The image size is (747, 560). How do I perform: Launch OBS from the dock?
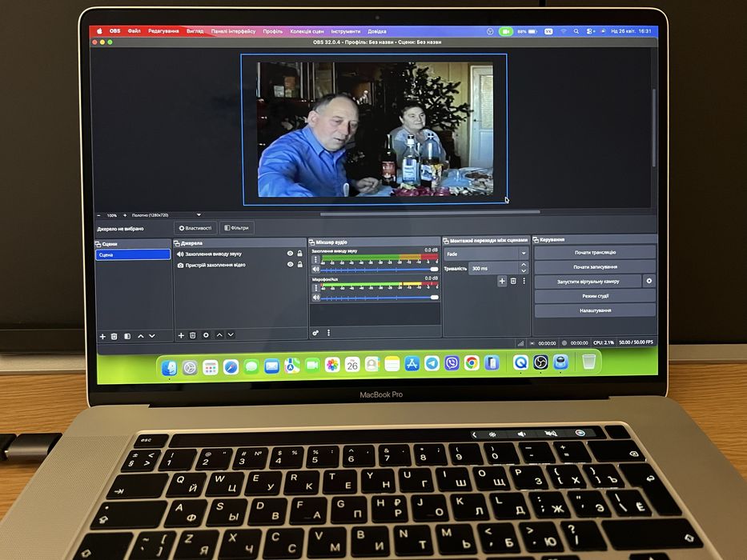pyautogui.click(x=540, y=363)
